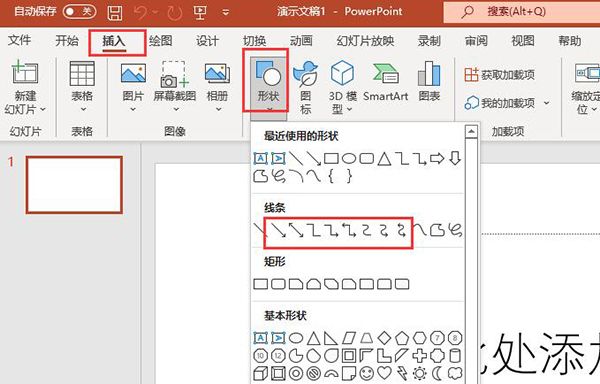The image size is (600, 384).
Task: Click 获取加载项 button
Action: pyautogui.click(x=499, y=75)
